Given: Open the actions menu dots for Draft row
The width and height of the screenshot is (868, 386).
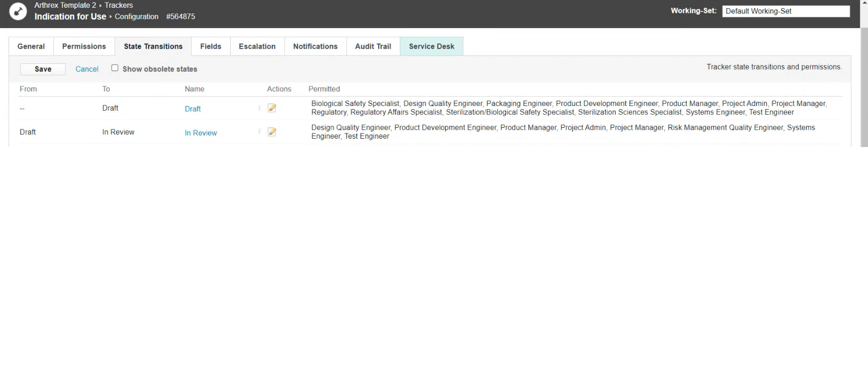Looking at the screenshot, I should pyautogui.click(x=259, y=108).
